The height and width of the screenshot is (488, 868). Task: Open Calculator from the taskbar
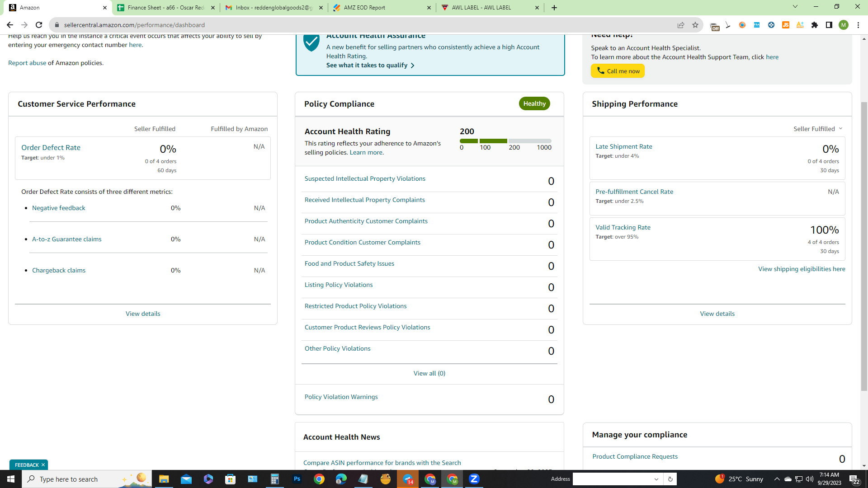click(275, 479)
